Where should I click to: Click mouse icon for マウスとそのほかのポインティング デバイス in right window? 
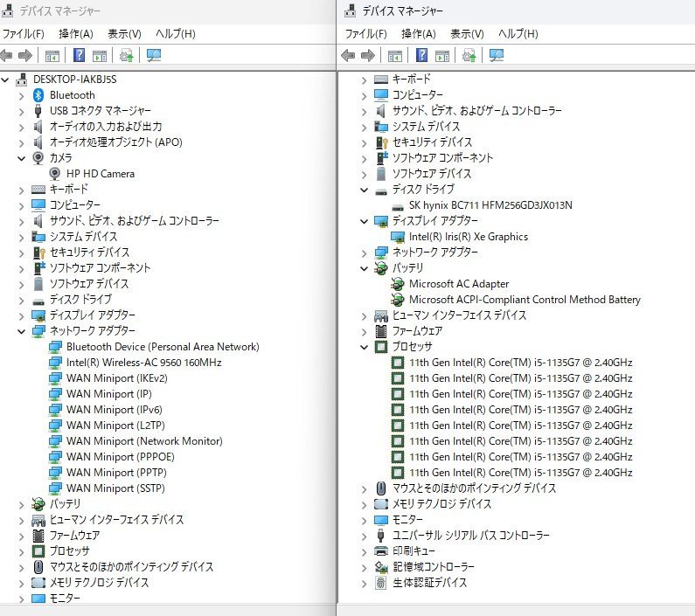pos(381,488)
